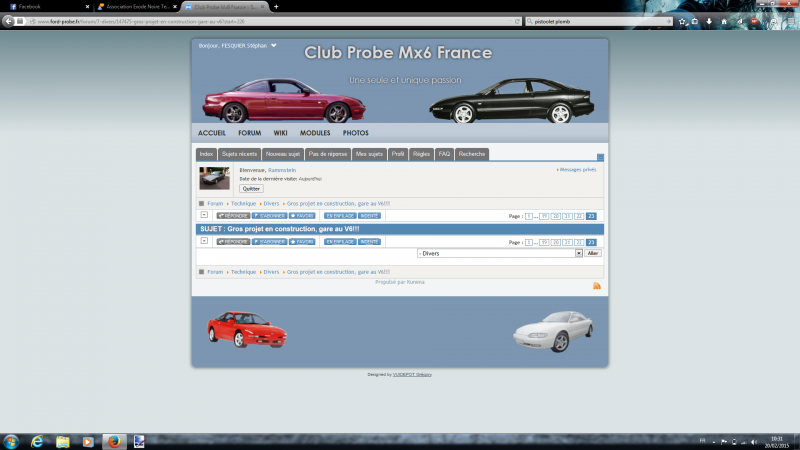
Task: Go to page 22 in lower pagination
Action: (579, 242)
